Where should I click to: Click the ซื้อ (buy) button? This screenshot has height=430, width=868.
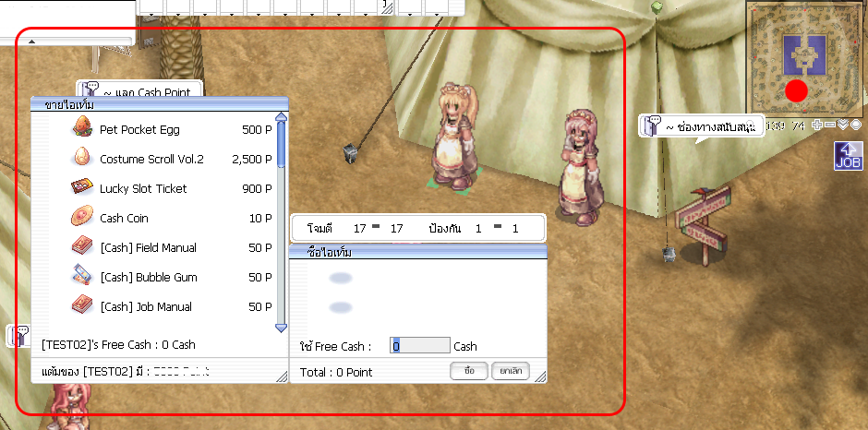click(x=469, y=370)
